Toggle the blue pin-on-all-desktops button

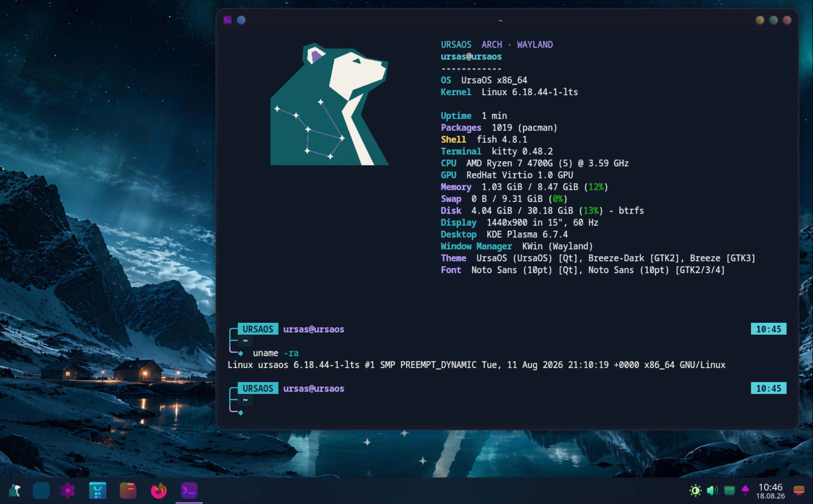coord(241,20)
